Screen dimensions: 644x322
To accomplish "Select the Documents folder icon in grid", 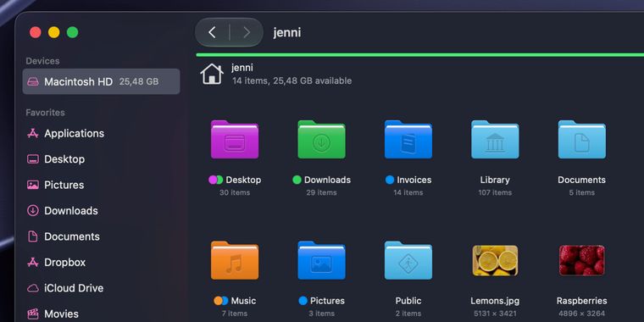I will click(x=581, y=140).
